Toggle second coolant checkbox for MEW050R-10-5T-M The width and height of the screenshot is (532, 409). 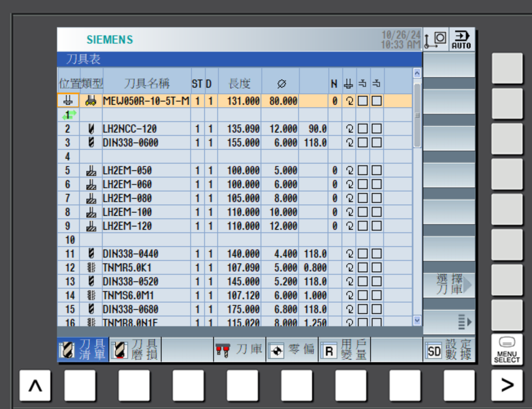pyautogui.click(x=377, y=101)
